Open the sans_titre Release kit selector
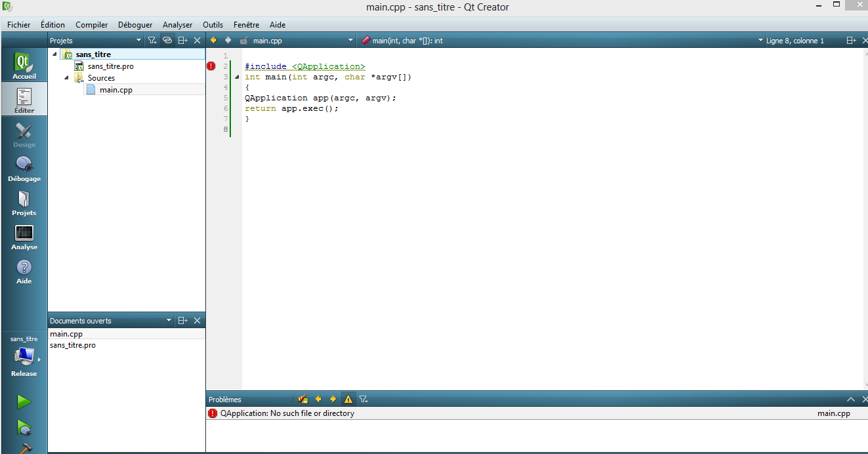 coord(24,356)
